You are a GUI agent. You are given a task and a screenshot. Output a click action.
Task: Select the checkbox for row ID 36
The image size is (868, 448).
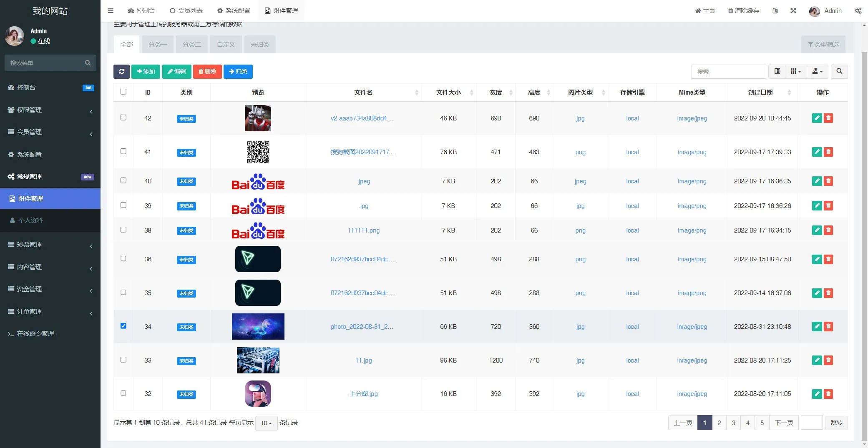(x=123, y=258)
